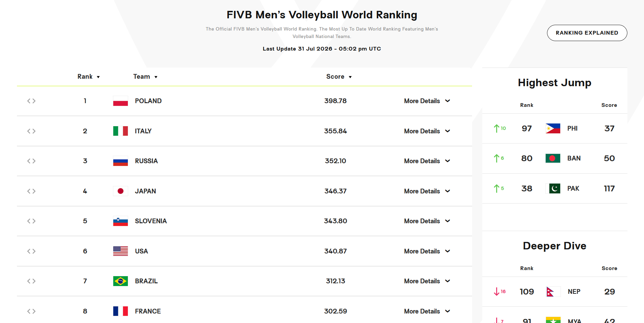Viewport: 644px width, 323px height.
Task: Click the Nepal flag in Deeper Dive
Action: pyautogui.click(x=553, y=291)
